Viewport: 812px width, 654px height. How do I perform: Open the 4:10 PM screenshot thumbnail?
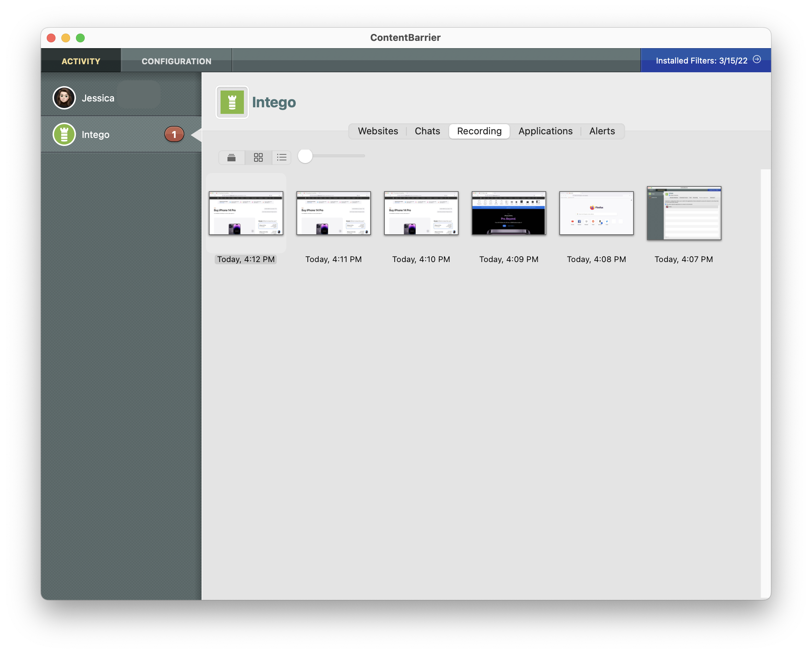421,213
